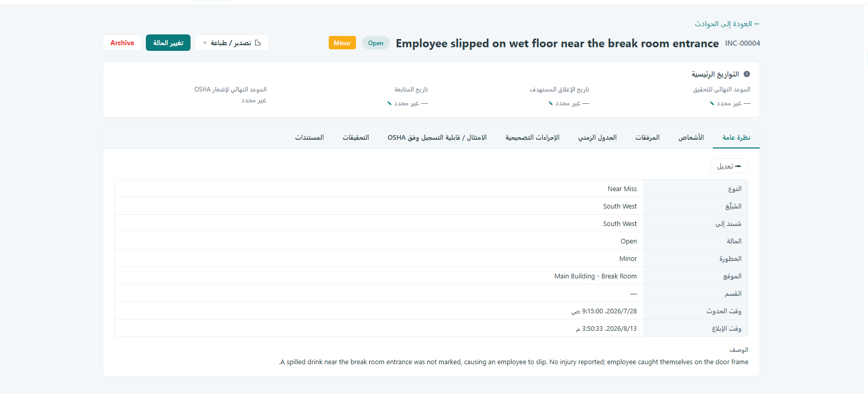Click the Open status badge in the header

375,43
